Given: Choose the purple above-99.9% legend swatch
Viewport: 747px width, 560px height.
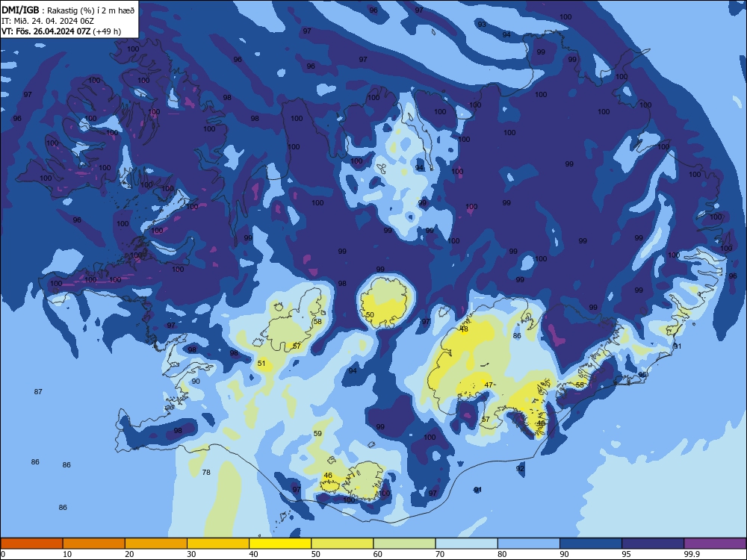Looking at the screenshot, I should coord(715,544).
